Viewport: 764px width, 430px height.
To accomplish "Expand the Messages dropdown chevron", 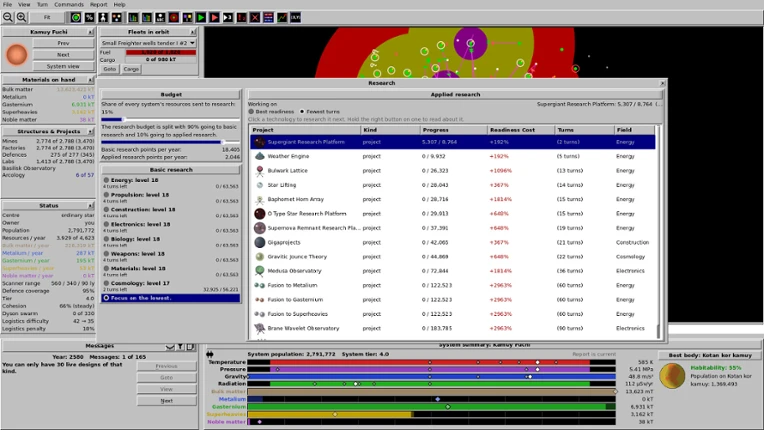I will [x=170, y=347].
